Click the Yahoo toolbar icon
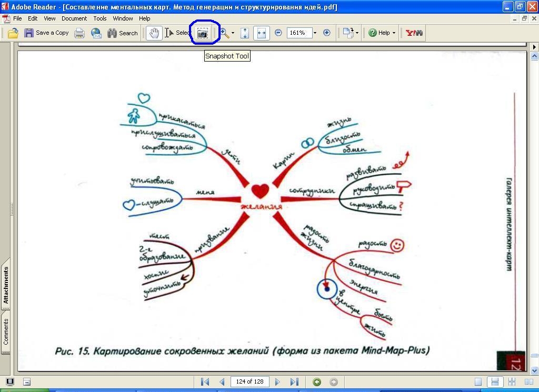The height and width of the screenshot is (392, 539). click(x=414, y=33)
